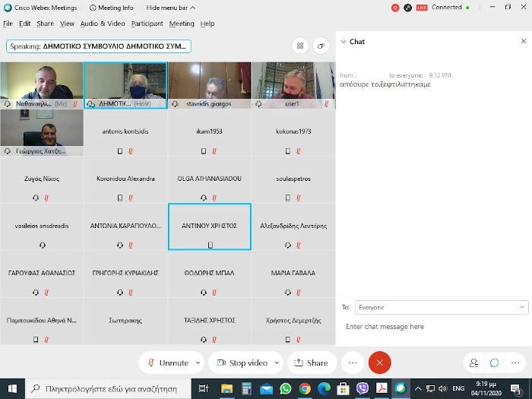Viewport: 532px width, 399px height.
Task: Open Viber from the Windows taskbar
Action: click(x=362, y=388)
